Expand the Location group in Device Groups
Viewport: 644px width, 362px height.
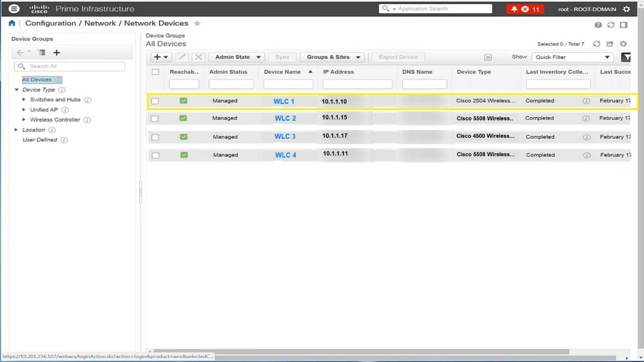(x=17, y=129)
